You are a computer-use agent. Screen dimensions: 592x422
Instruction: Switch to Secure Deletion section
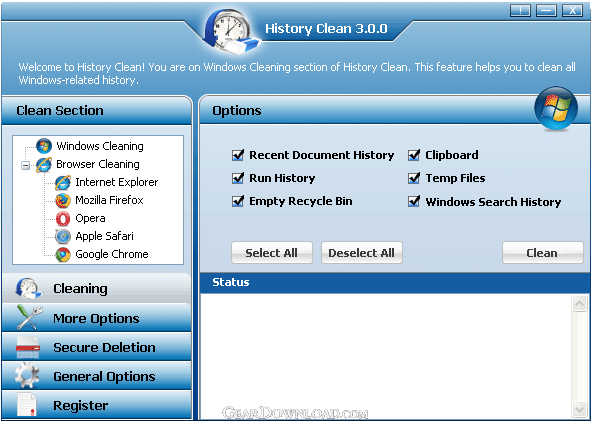[x=97, y=347]
